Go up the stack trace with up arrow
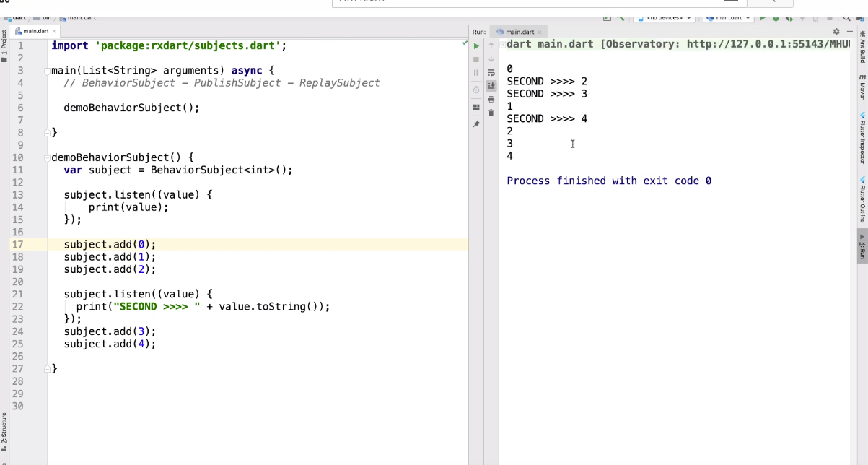This screenshot has width=868, height=465. coord(491,46)
